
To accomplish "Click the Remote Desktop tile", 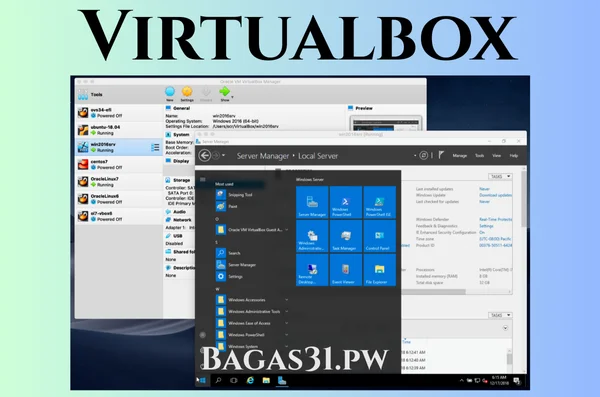I will tap(312, 270).
